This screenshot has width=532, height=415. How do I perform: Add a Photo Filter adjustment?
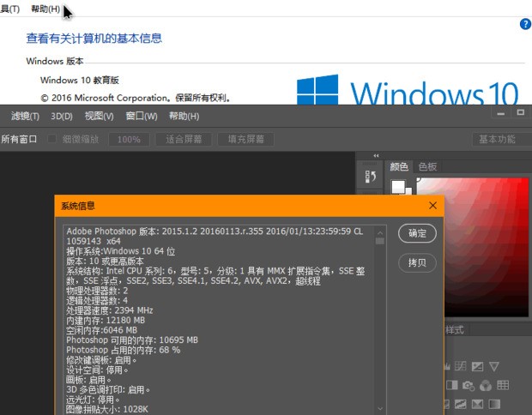[469, 385]
